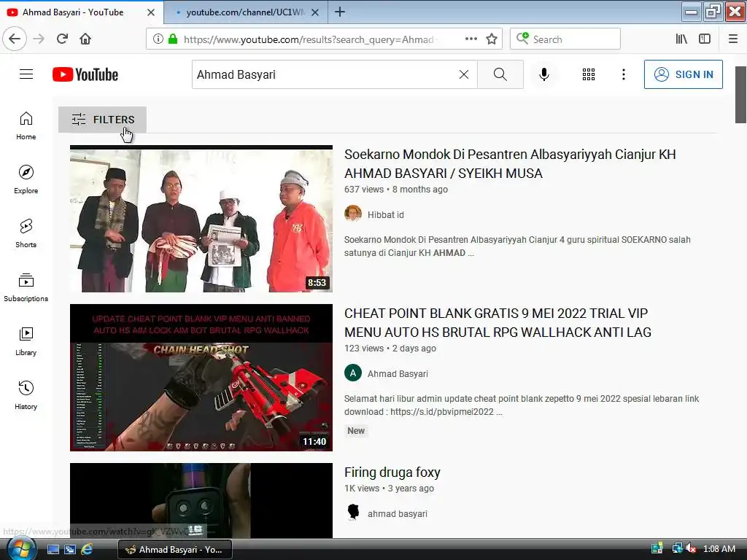Open YouTube apps grid
The height and width of the screenshot is (560, 747).
(x=589, y=74)
